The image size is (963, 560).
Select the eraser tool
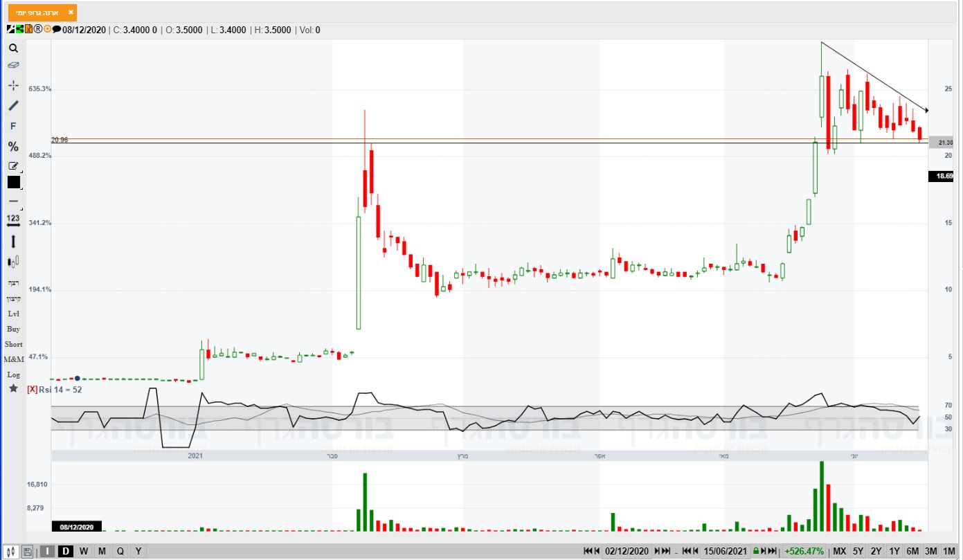pos(13,65)
